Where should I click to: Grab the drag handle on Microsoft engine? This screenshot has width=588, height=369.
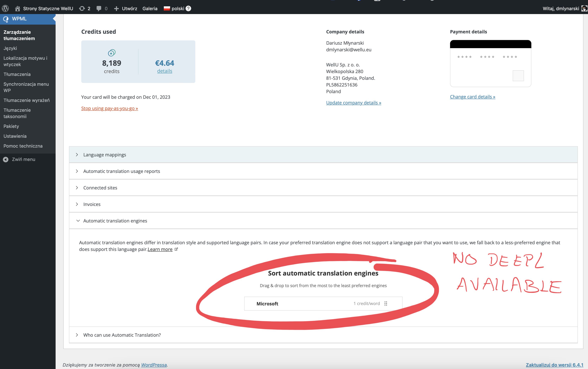pyautogui.click(x=386, y=303)
